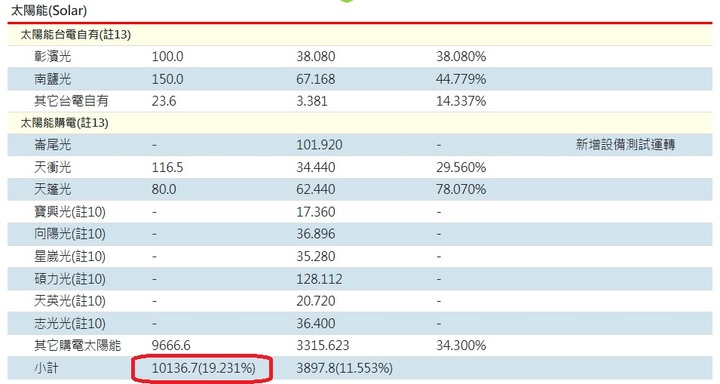This screenshot has height=384, width=720.
Task: Select capacity value 150.0 for 南鹽光
Action: (168, 79)
